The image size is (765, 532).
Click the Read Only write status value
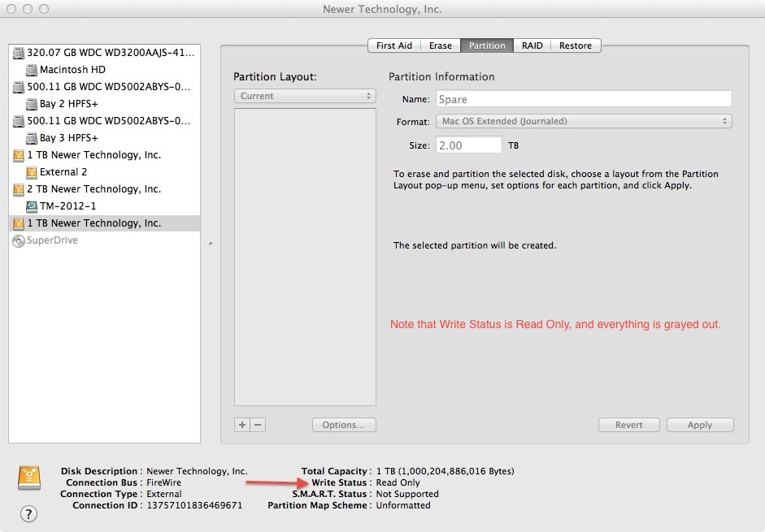(398, 482)
